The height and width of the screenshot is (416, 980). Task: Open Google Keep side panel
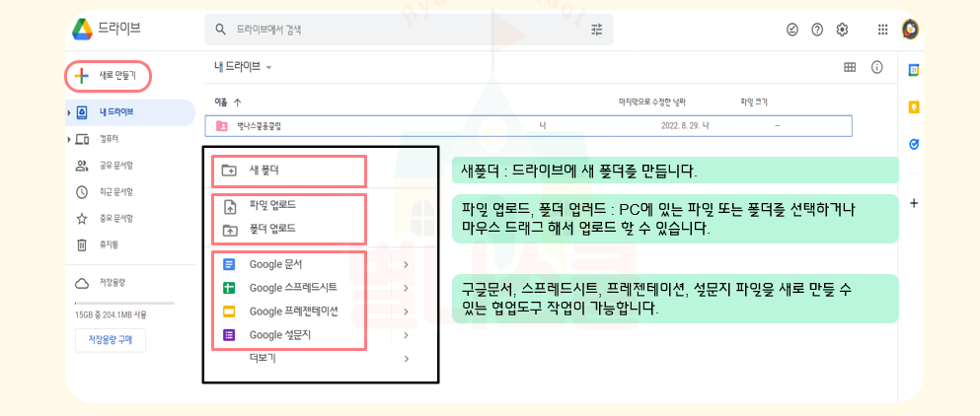click(914, 107)
